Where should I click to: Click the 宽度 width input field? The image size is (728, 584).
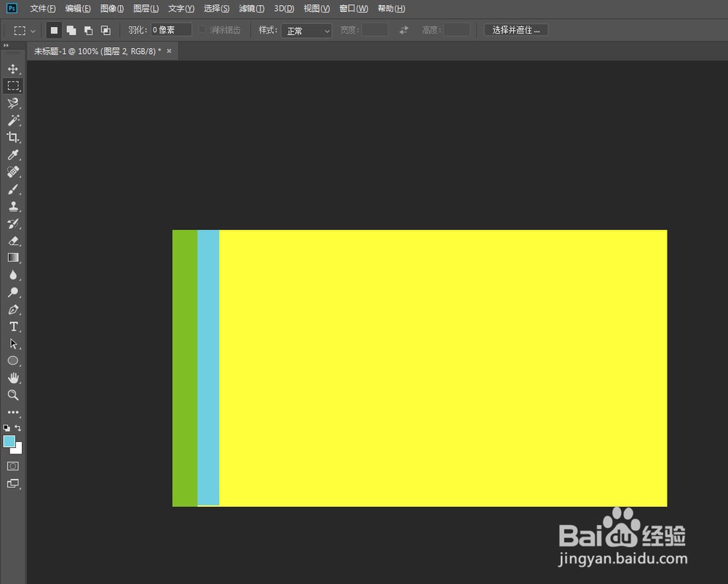click(375, 30)
